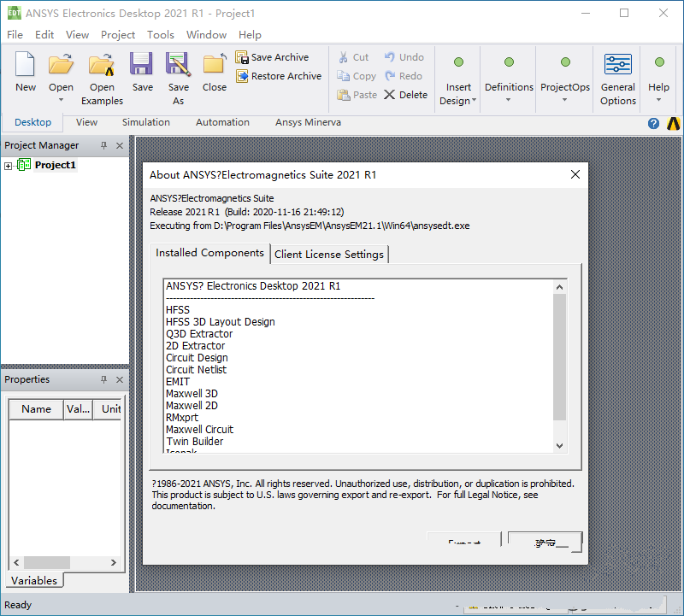684x616 pixels.
Task: Click "RMxprt" in the components list
Action: point(182,418)
